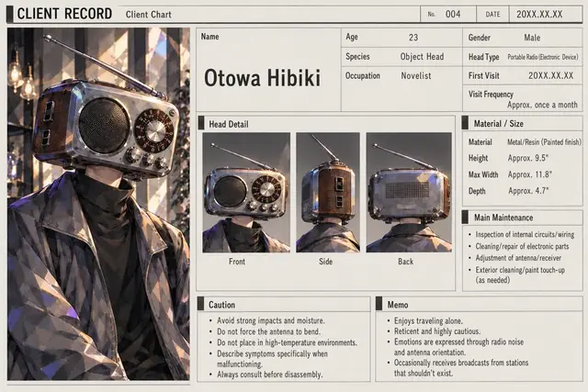
Task: Click the Name field label
Action: (x=210, y=37)
